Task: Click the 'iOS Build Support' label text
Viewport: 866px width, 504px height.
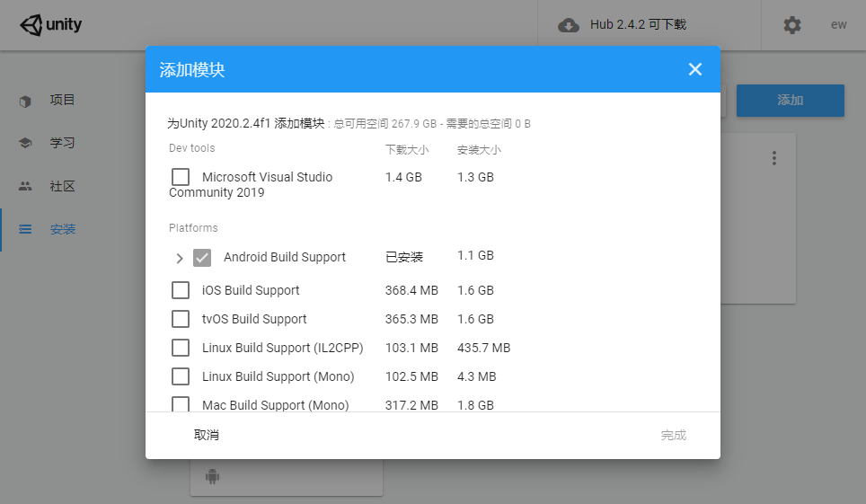Action: [x=251, y=291]
